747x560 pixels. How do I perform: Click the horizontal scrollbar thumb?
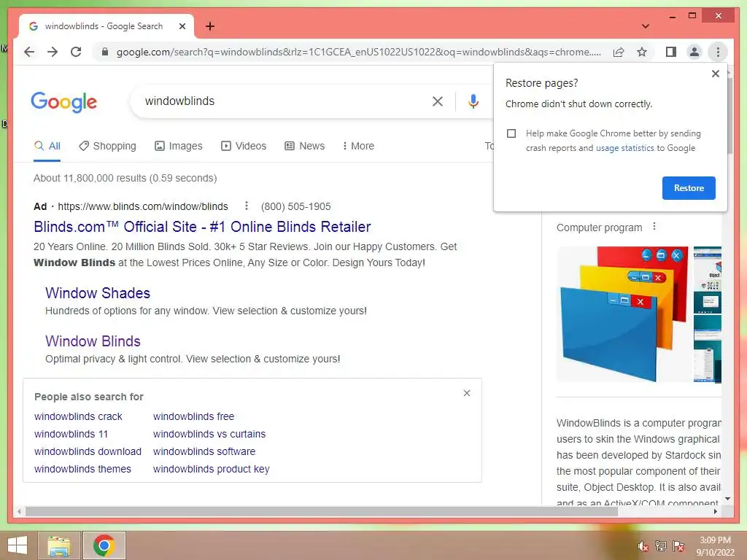(322, 512)
